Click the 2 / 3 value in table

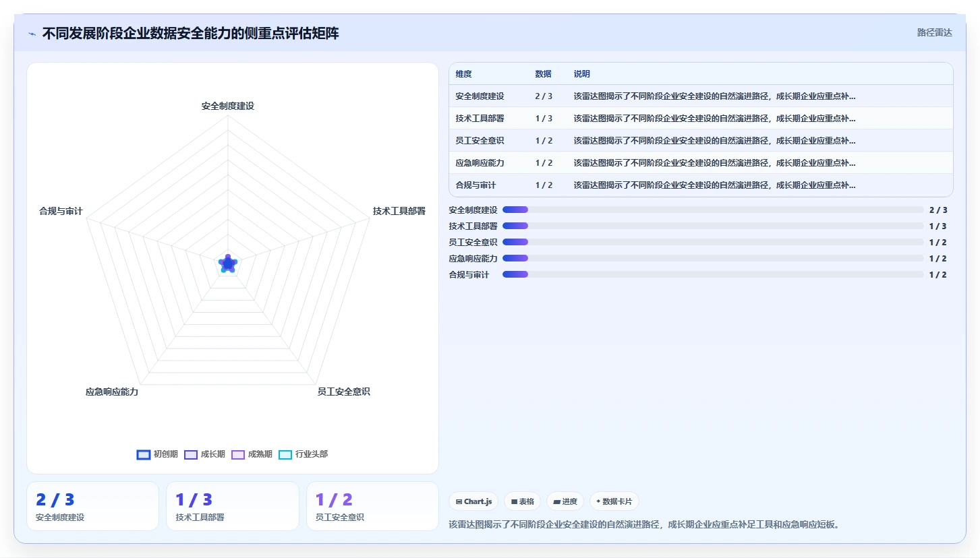544,96
